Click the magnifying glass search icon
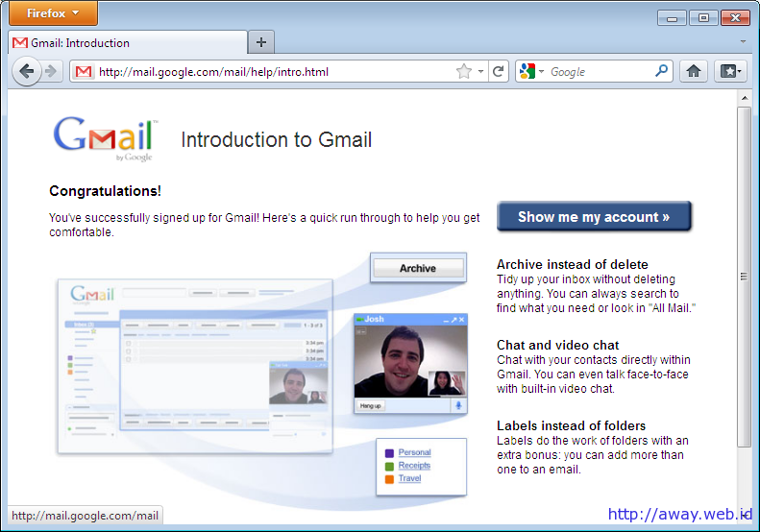Screen dimensions: 760x532 (662, 71)
